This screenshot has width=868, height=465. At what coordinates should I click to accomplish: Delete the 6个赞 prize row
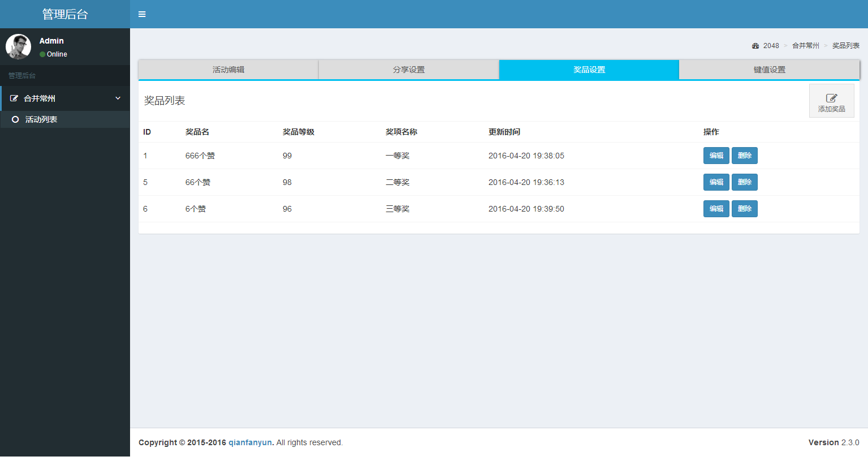744,209
